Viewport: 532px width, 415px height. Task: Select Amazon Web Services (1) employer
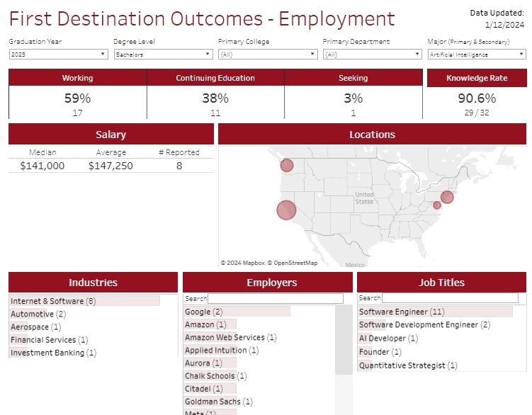coord(231,337)
